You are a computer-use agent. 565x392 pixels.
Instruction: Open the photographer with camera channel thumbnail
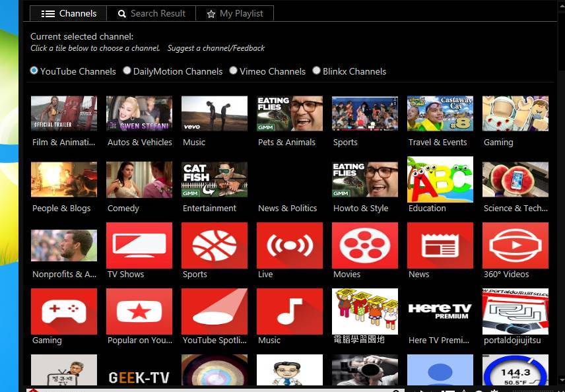[x=365, y=370]
